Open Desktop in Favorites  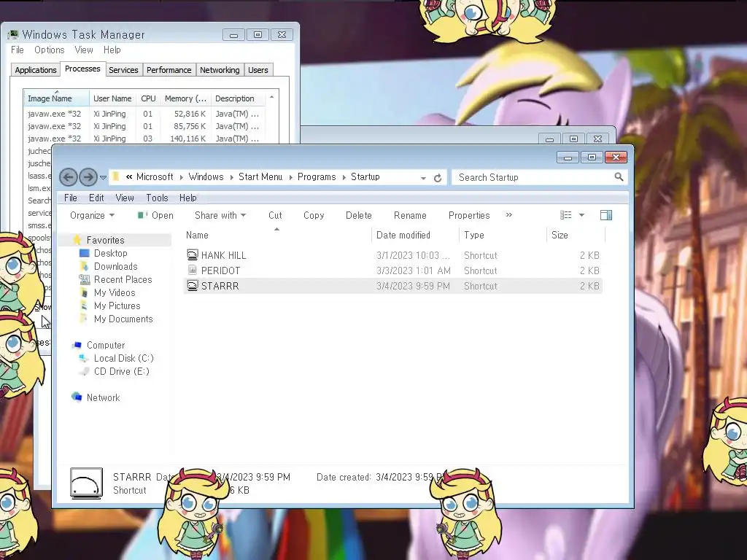(x=111, y=253)
